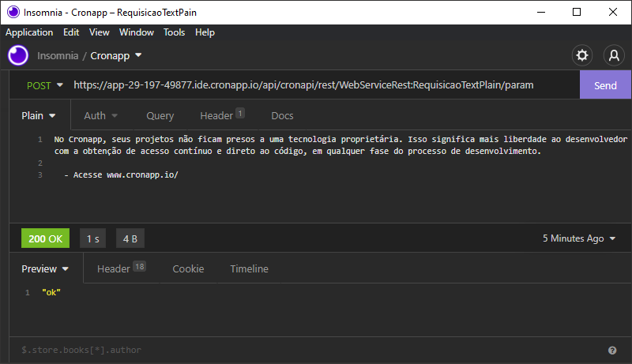Open the POST method dropdown
The image size is (632, 364).
(x=44, y=85)
